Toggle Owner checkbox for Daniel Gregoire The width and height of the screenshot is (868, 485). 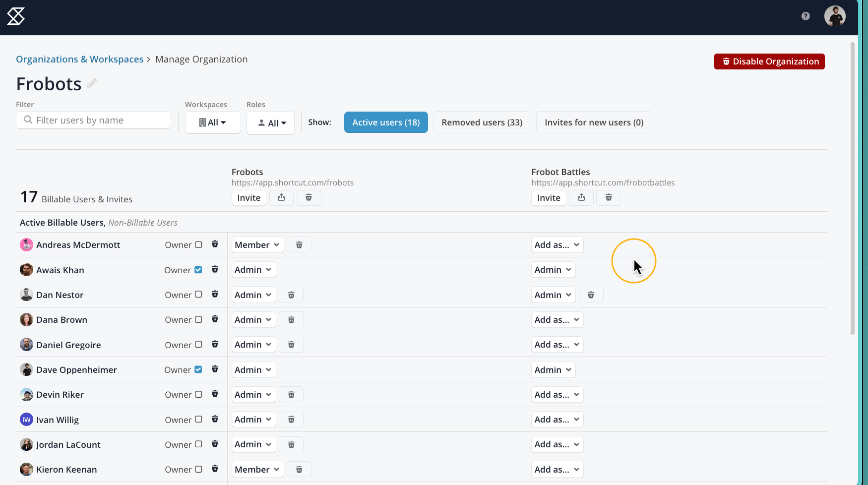[198, 345]
